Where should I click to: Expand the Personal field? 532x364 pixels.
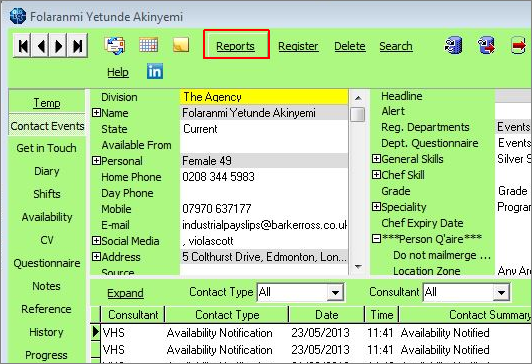click(x=96, y=160)
